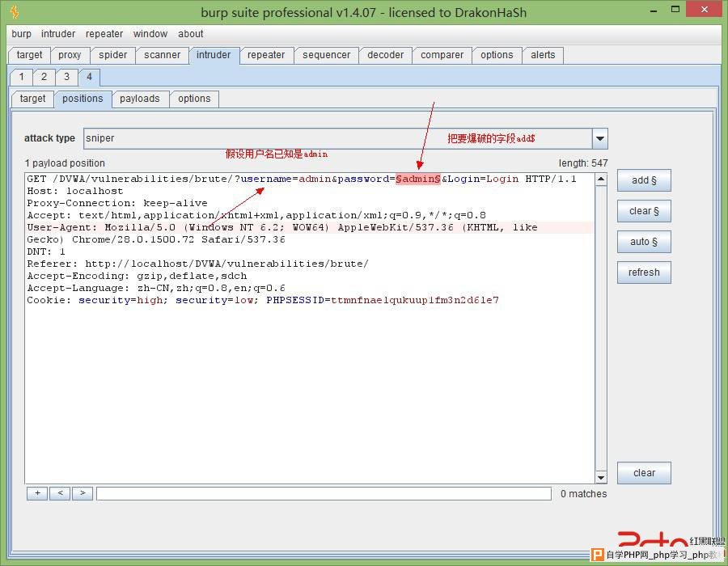Image resolution: width=728 pixels, height=566 pixels.
Task: Click the clear § button
Action: (x=644, y=211)
